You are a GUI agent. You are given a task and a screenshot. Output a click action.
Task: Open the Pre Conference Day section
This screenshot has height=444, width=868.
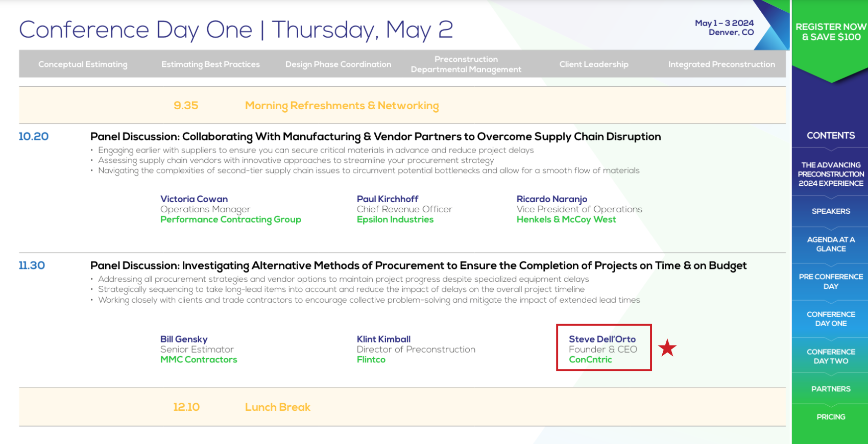(x=830, y=281)
